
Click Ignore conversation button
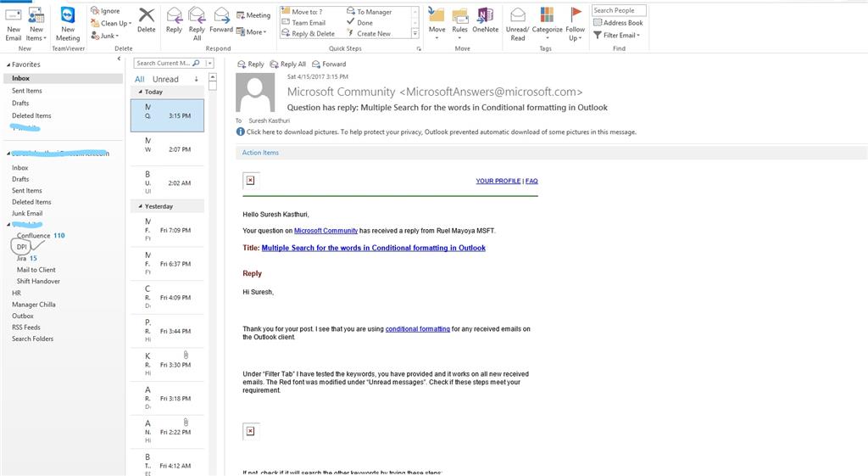coord(105,10)
